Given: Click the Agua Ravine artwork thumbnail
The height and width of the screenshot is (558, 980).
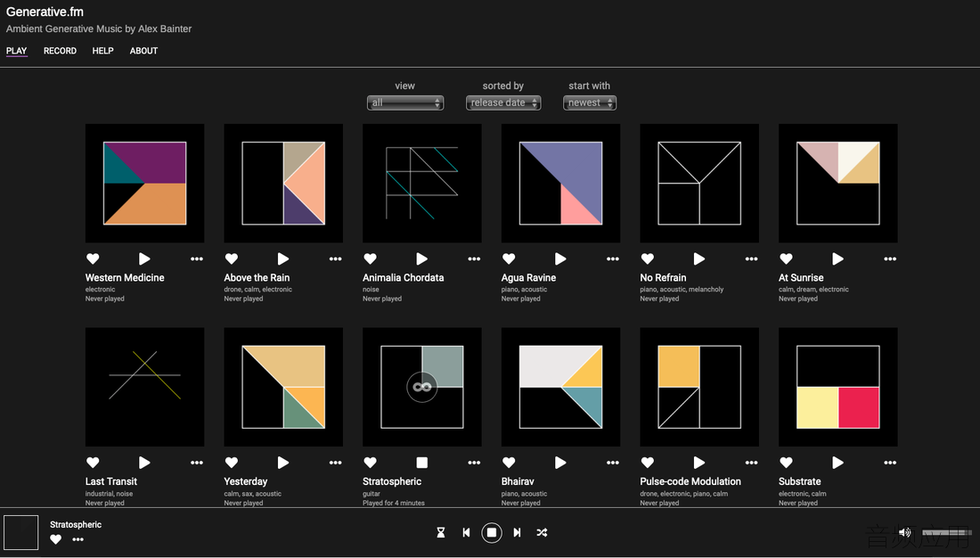Looking at the screenshot, I should click(560, 184).
